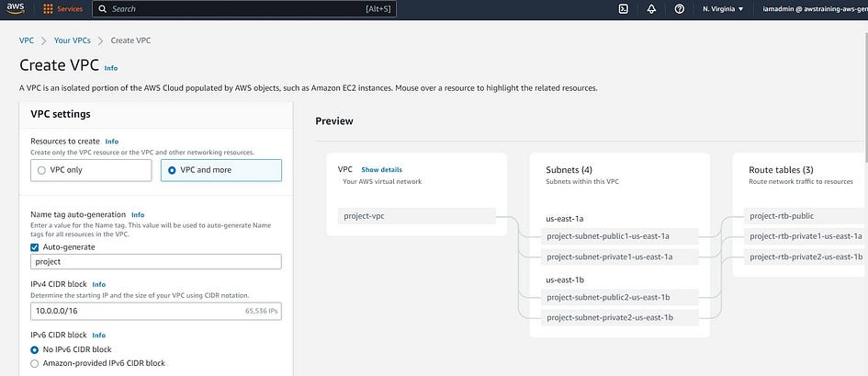The width and height of the screenshot is (868, 376).
Task: Click the name tag field containing project
Action: (155, 261)
